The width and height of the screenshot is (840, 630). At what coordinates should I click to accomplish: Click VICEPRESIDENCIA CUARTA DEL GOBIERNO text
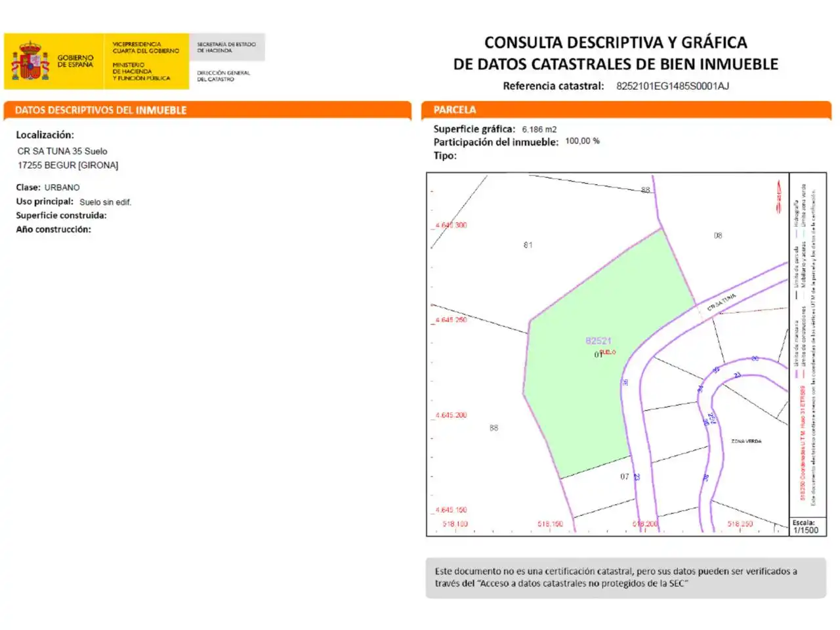pyautogui.click(x=146, y=47)
